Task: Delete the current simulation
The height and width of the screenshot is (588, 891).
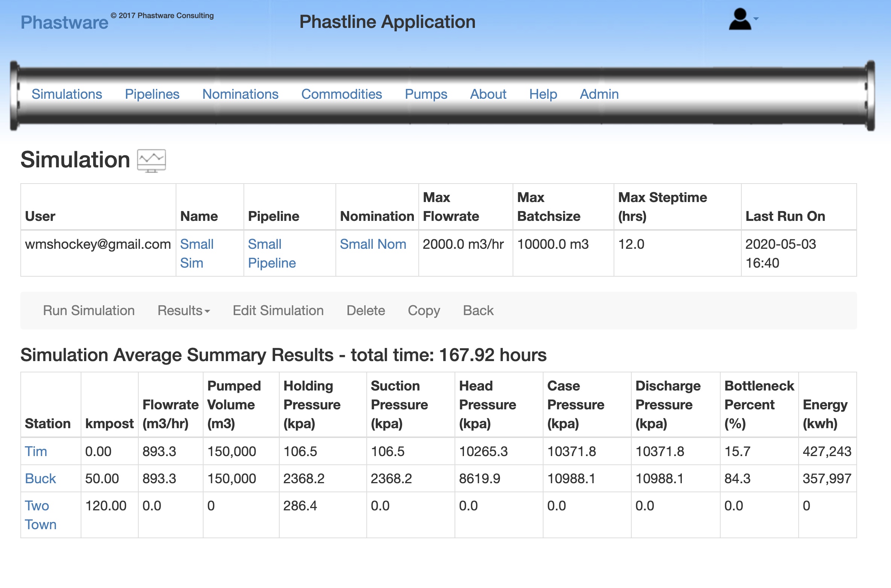Action: [366, 310]
